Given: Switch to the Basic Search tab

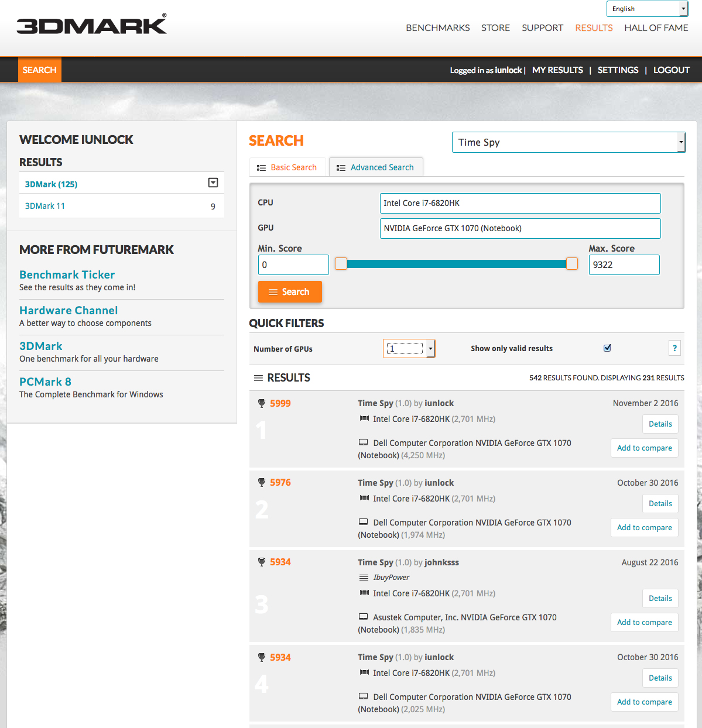Looking at the screenshot, I should pos(287,167).
